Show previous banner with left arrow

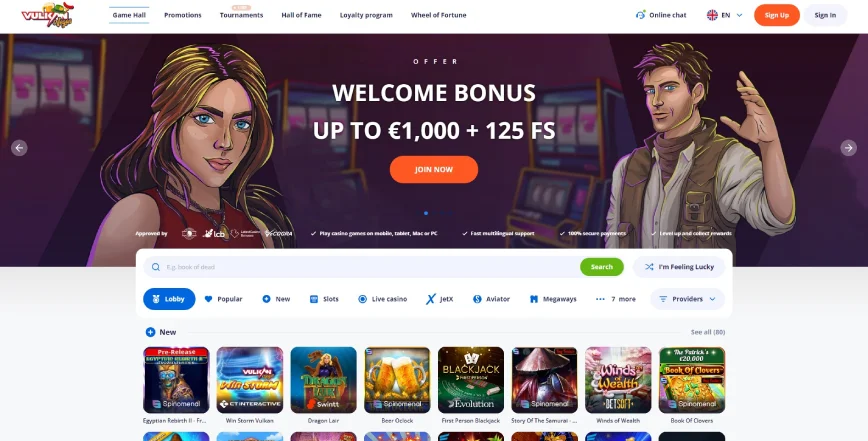(19, 148)
